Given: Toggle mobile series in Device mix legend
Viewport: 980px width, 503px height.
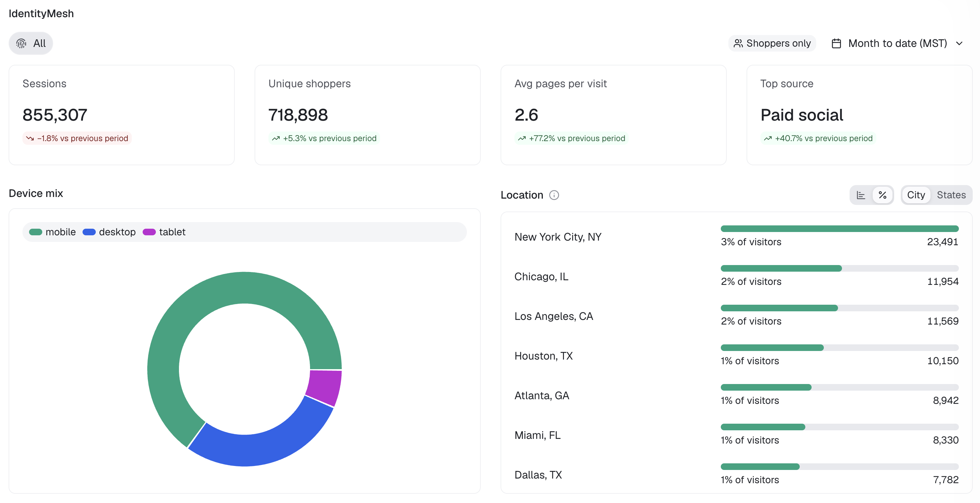Looking at the screenshot, I should (52, 232).
